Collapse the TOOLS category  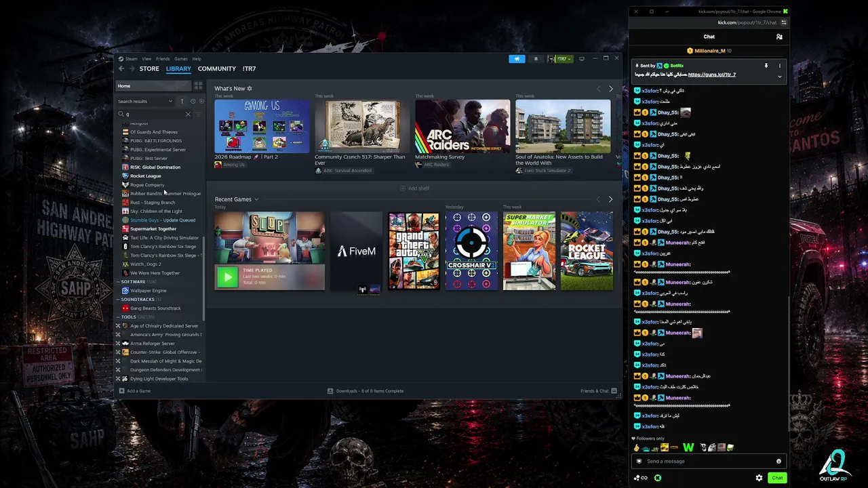click(x=119, y=317)
